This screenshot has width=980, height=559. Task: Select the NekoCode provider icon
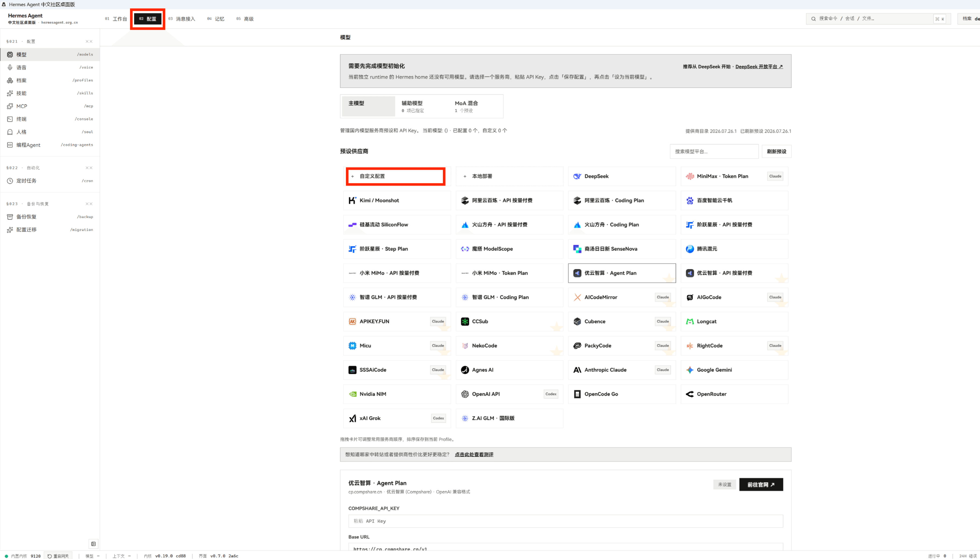pos(465,346)
